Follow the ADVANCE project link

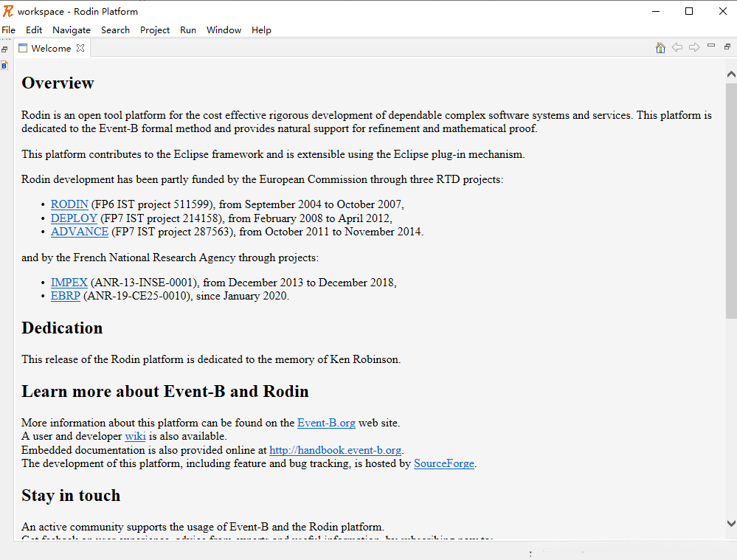pos(80,232)
